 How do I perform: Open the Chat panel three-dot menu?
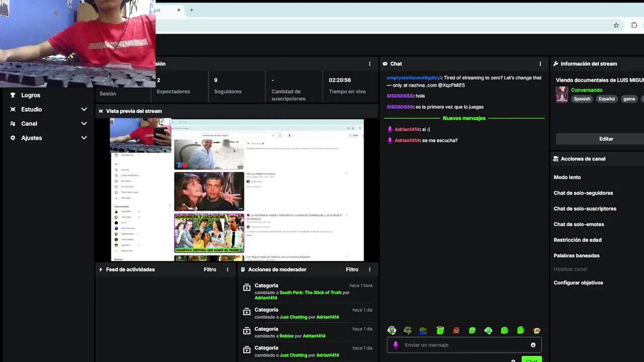pyautogui.click(x=540, y=64)
